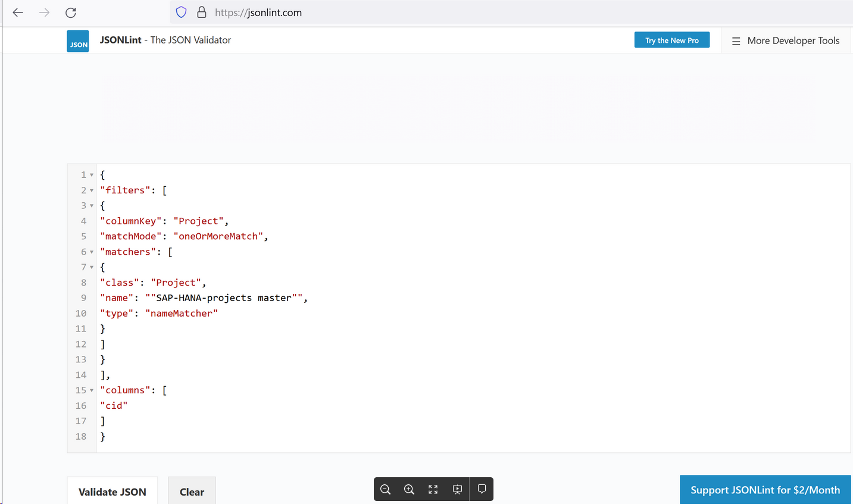Click the Validate JSON button

pyautogui.click(x=112, y=492)
